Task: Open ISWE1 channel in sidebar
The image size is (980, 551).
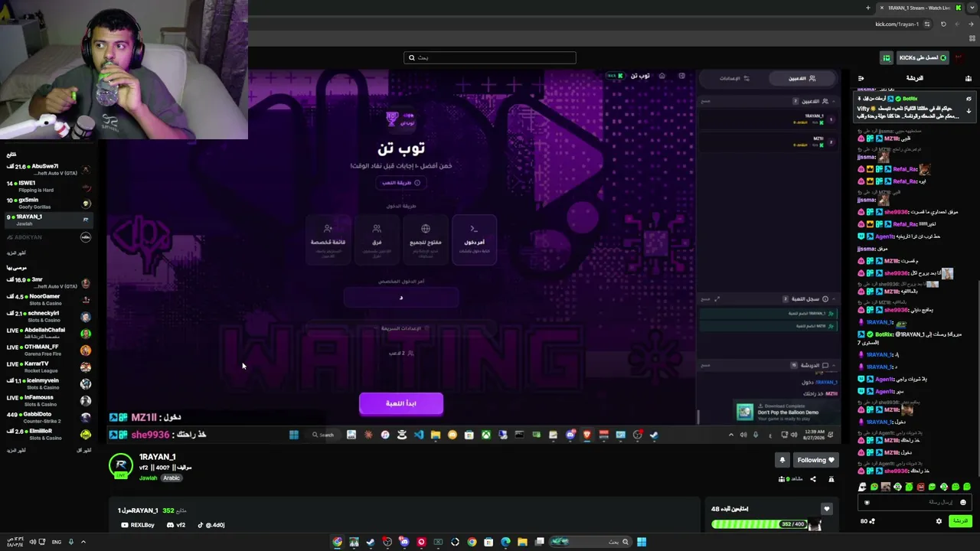Action: pos(47,186)
